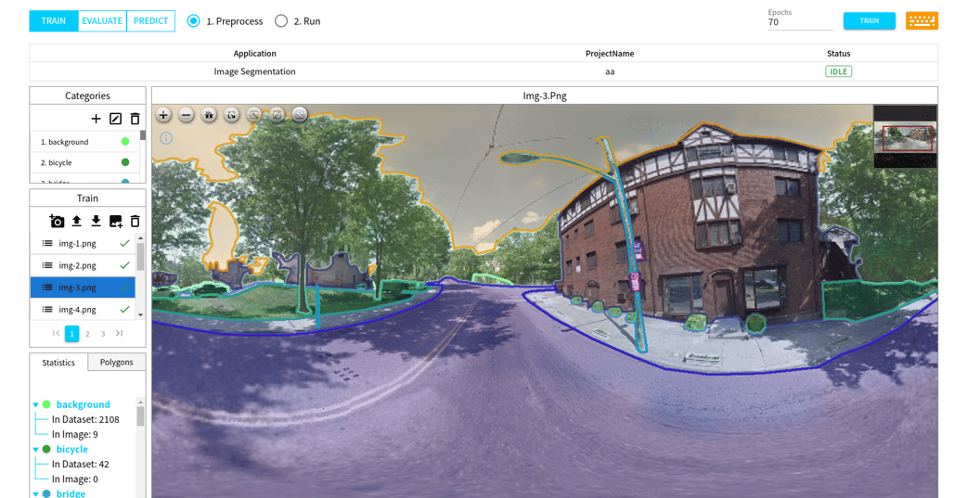Select the '1. Preprocess' radio button
Screen dimensions: 980x498
(x=193, y=20)
